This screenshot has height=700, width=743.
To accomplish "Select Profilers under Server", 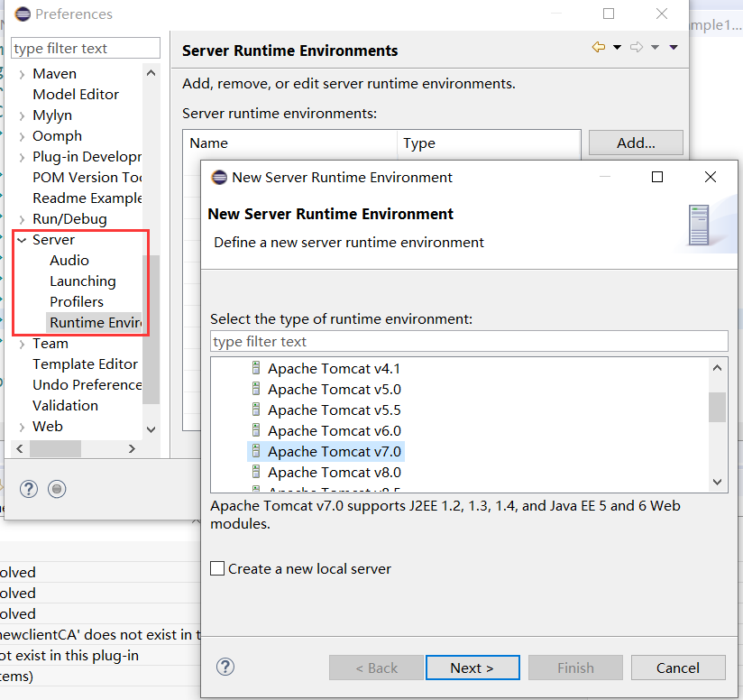I will 77,302.
